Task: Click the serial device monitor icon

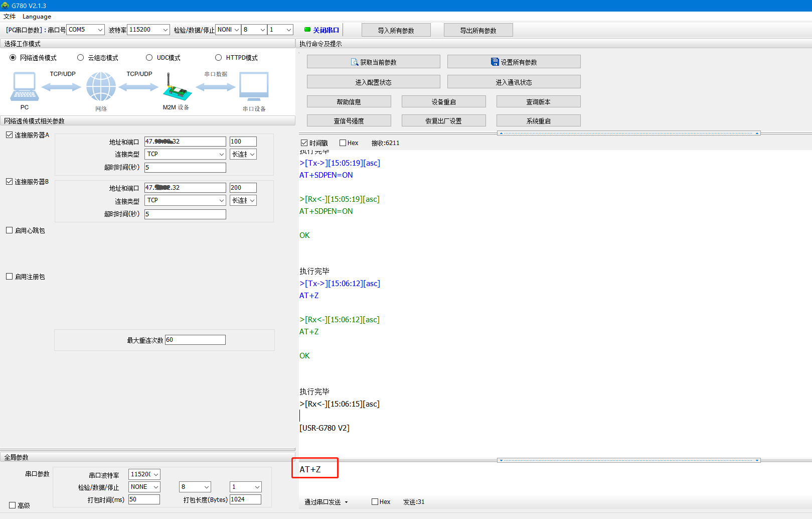Action: 254,86
